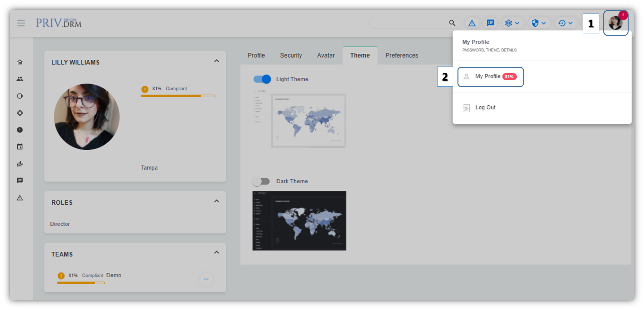The image size is (644, 310).
Task: Click the calendar icon in sidebar
Action: (20, 147)
